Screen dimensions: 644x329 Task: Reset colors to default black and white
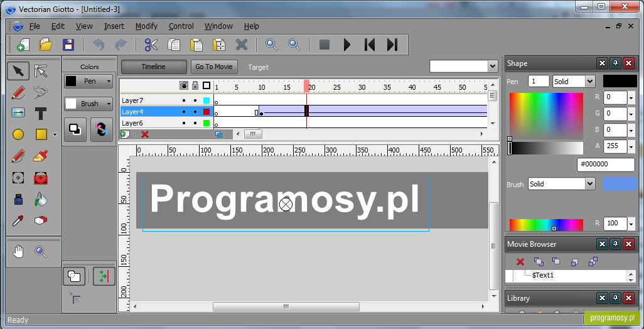coord(75,129)
